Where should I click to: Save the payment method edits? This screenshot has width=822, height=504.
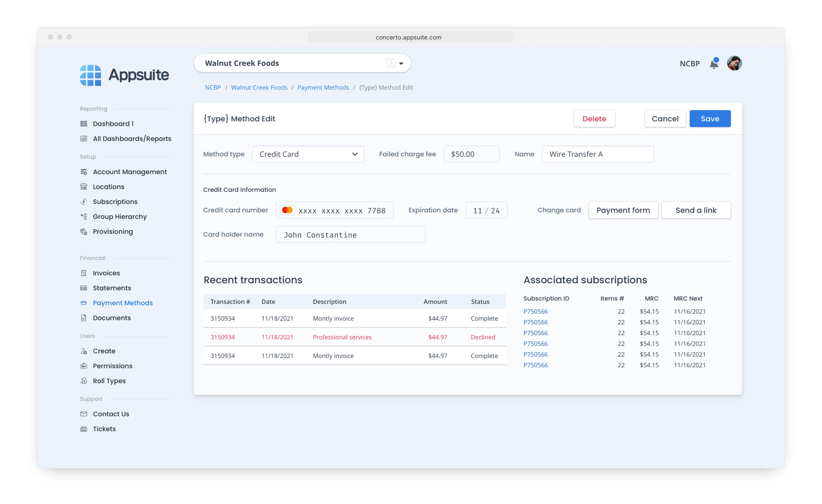tap(710, 119)
